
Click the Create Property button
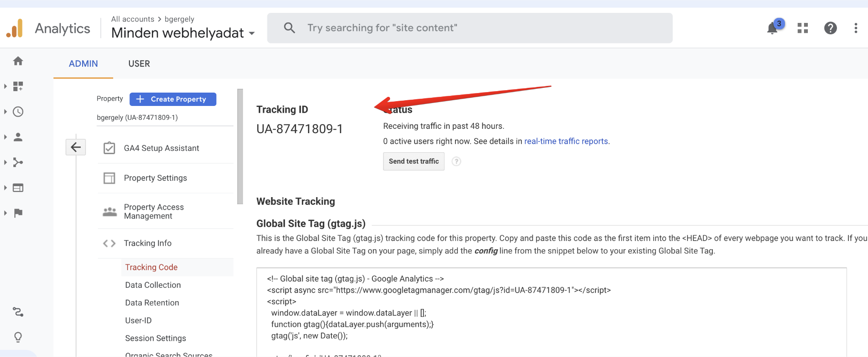tap(173, 99)
